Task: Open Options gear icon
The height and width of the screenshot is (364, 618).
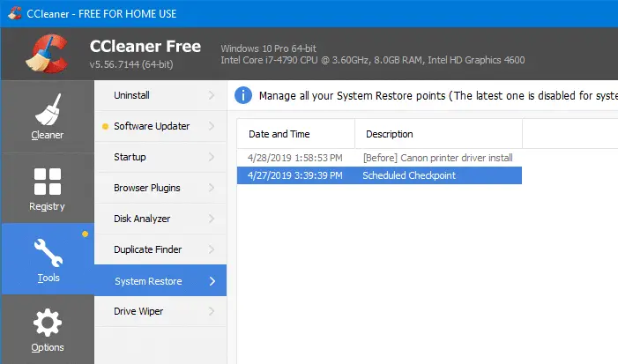Action: click(x=48, y=323)
